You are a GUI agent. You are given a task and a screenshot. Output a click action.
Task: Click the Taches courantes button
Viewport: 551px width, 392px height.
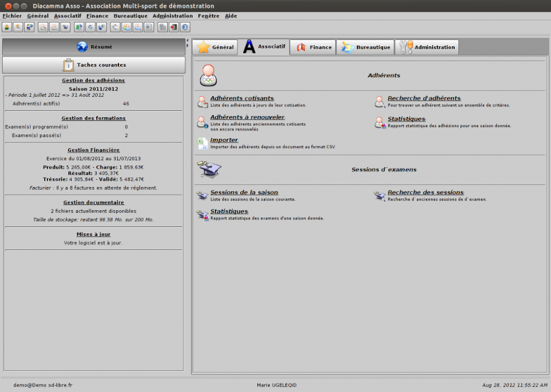click(x=94, y=65)
